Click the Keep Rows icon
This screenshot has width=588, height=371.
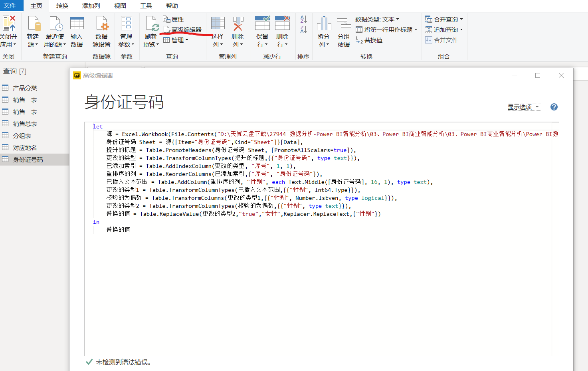263,23
